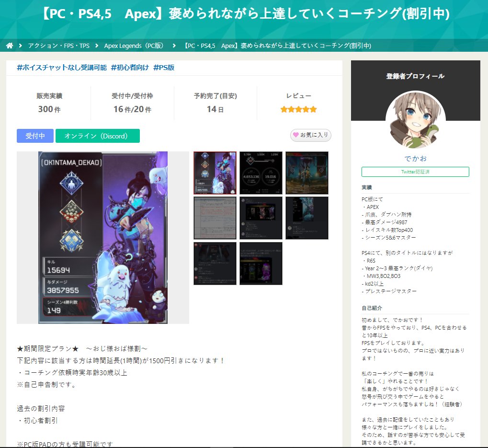Select the first thumbnail with the Wraith banner
The width and height of the screenshot is (488, 448).
coord(215,173)
